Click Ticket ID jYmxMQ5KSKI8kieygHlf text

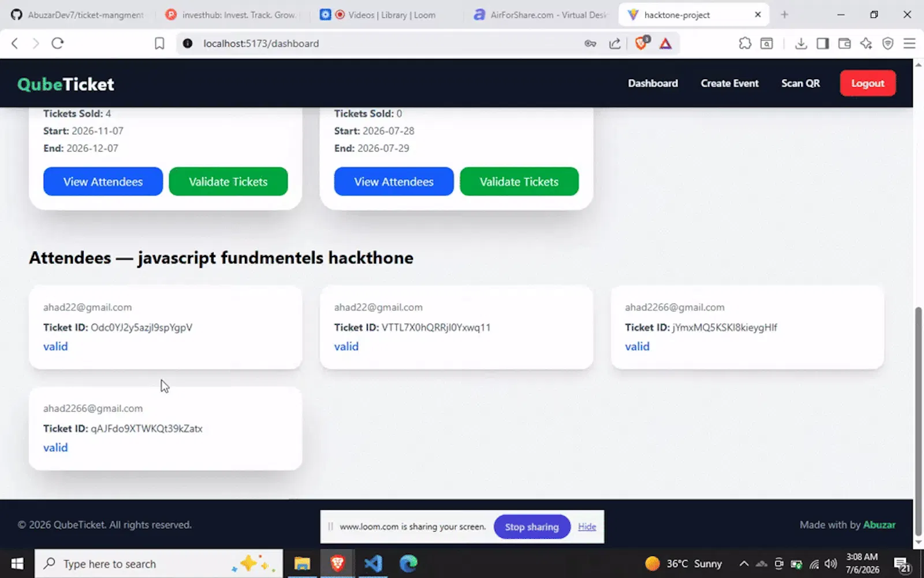(x=701, y=327)
